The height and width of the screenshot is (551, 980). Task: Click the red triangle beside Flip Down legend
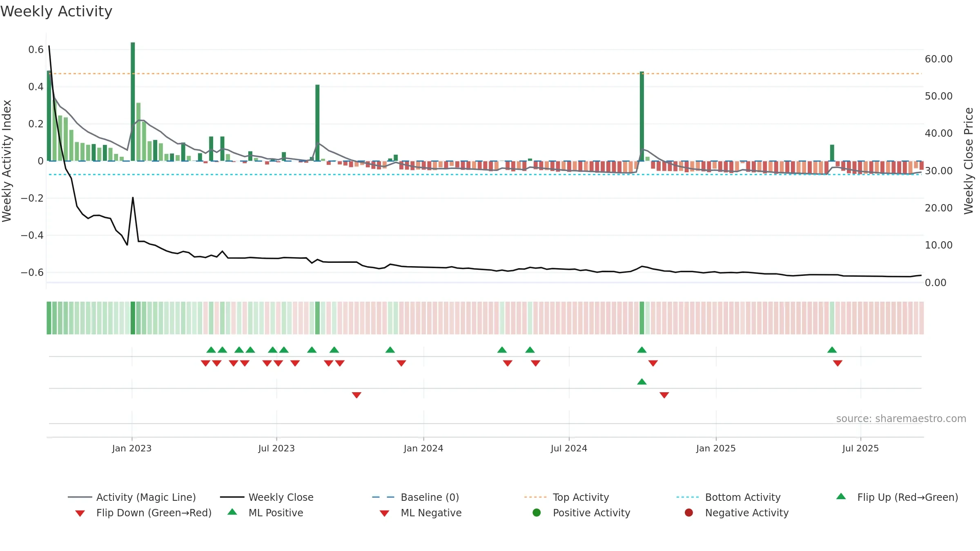80,513
